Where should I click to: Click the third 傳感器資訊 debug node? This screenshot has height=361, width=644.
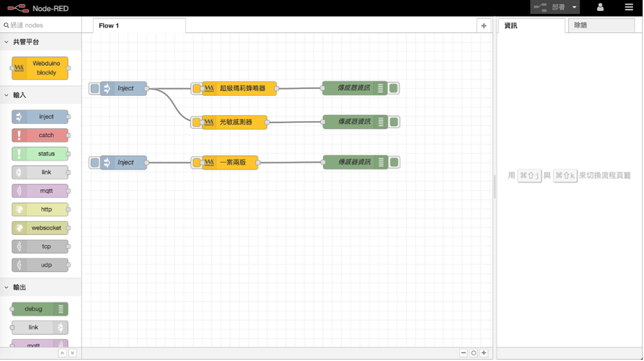355,162
